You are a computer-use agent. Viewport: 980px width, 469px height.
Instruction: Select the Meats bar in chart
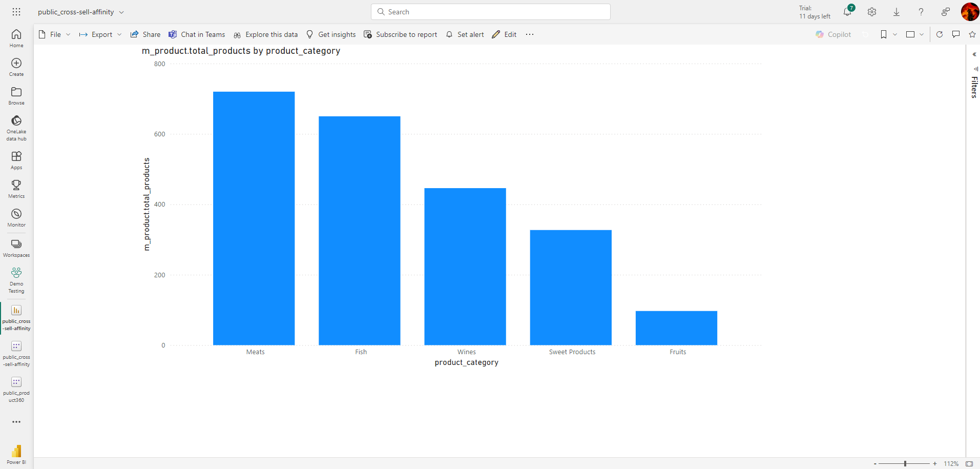point(254,218)
